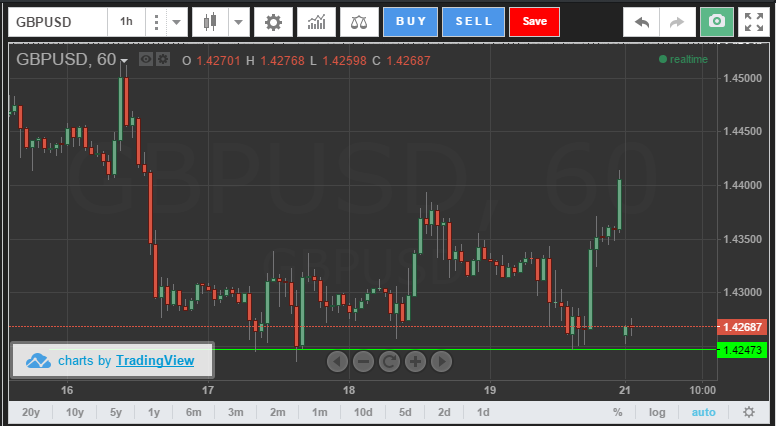Click the 10:00 time axis label
776x426 pixels.
[x=702, y=390]
